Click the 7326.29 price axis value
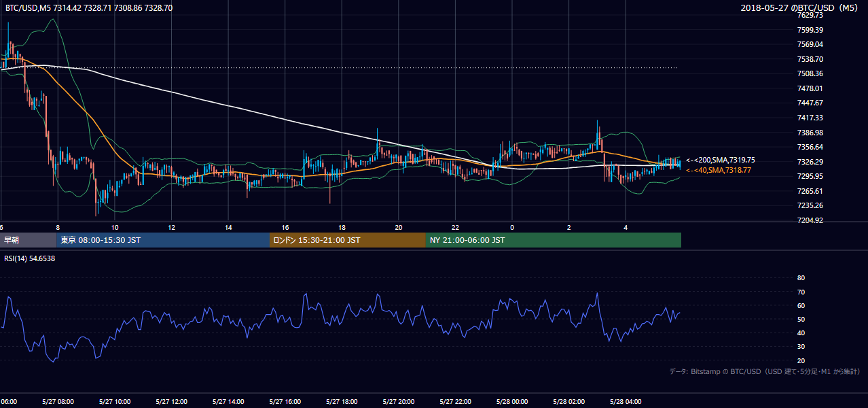This screenshot has width=868, height=408. [x=810, y=162]
